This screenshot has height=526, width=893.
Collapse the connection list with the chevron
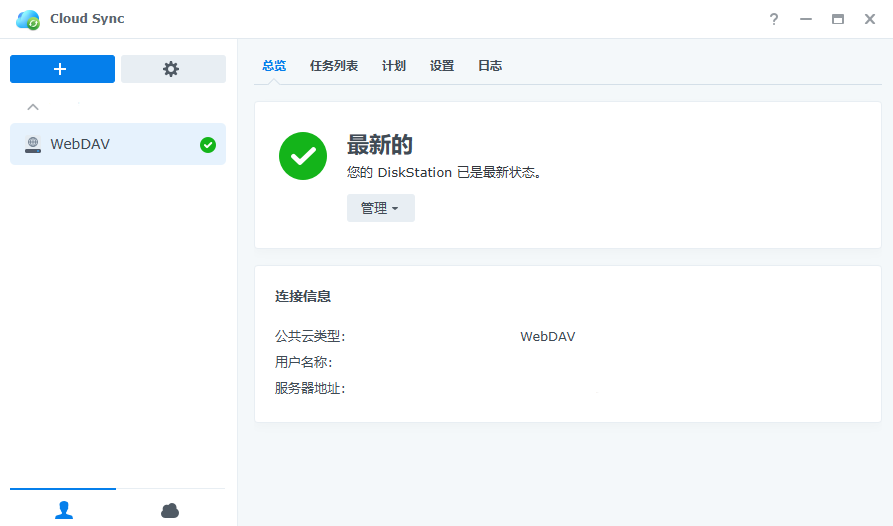click(x=33, y=106)
